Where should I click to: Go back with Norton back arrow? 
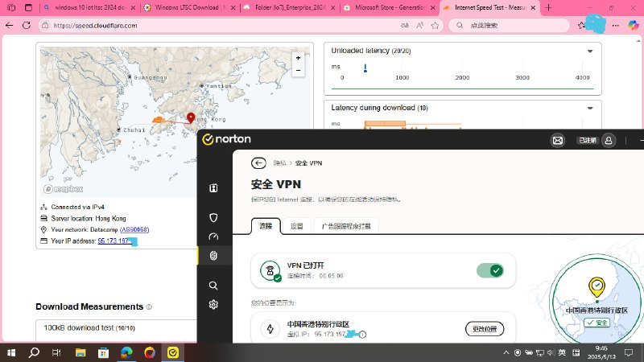point(258,163)
